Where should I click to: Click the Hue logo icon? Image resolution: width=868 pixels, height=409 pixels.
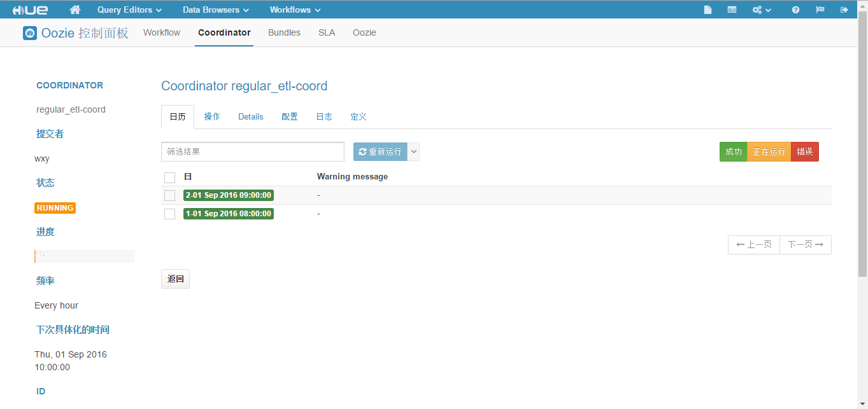point(30,10)
